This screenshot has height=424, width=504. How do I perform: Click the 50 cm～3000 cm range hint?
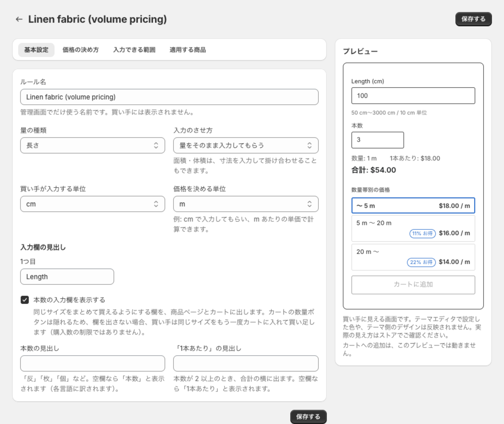389,113
